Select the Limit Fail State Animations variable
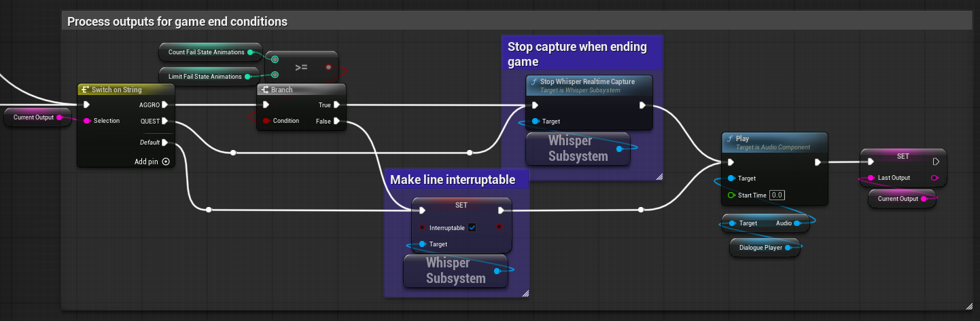Screen dimensions: 980x321 (x=205, y=77)
